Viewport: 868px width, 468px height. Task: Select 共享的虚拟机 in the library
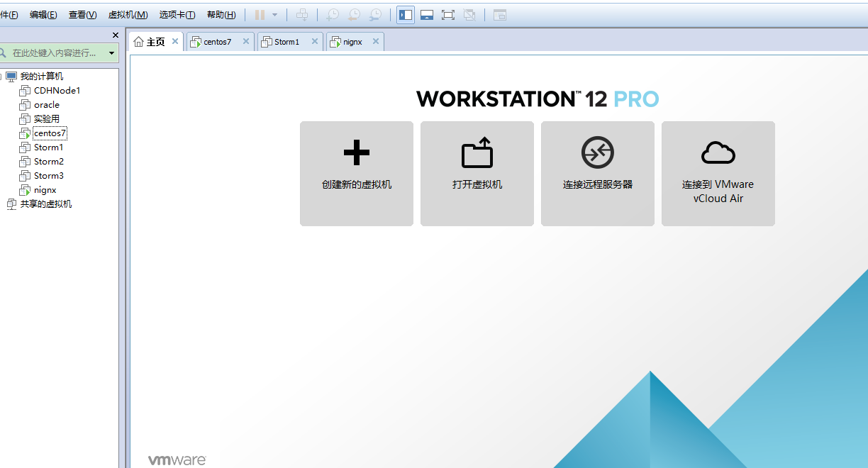coord(45,204)
